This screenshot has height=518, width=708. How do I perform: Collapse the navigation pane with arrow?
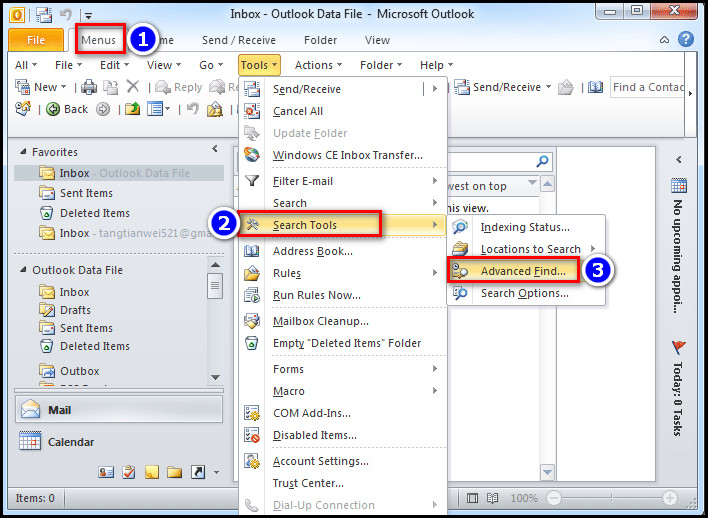pyautogui.click(x=215, y=149)
